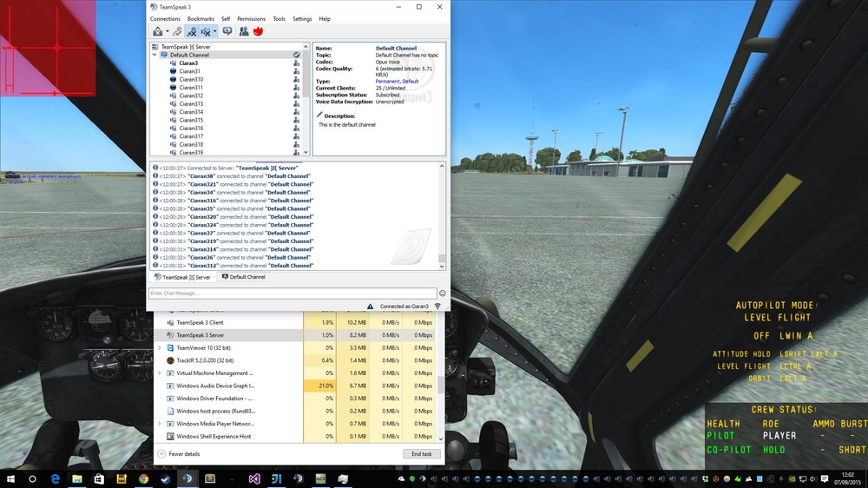Switch to the Default Channel chat tab

pos(244,277)
